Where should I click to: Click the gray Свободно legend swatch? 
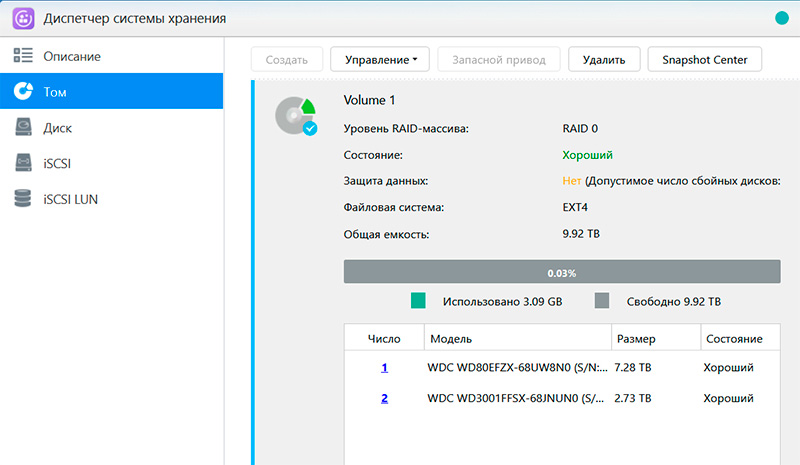602,301
